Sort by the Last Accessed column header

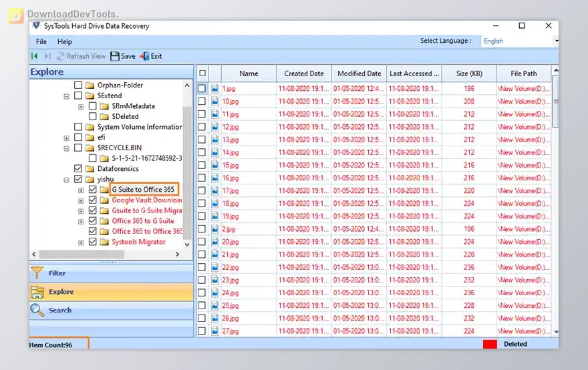click(x=414, y=73)
